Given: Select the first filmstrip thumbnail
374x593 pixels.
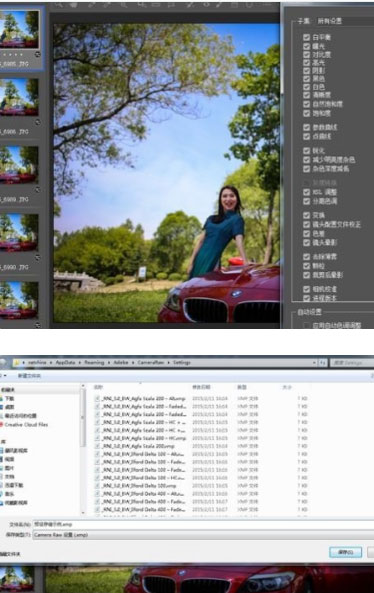Looking at the screenshot, I should [x=19, y=29].
